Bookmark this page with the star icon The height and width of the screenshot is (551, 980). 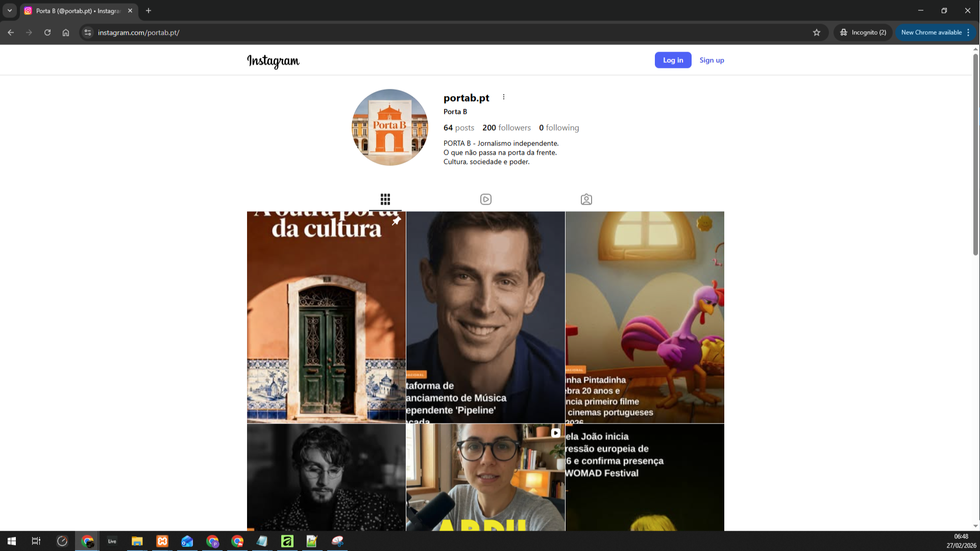pos(817,32)
